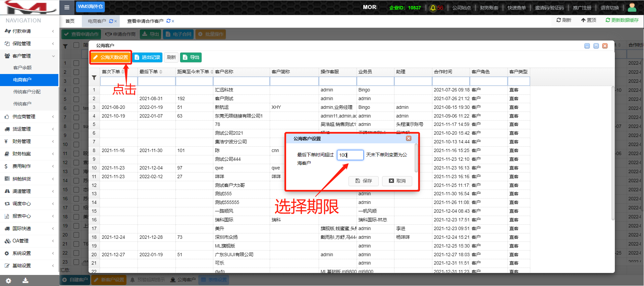Click the hamburger menu icon in header
The height and width of the screenshot is (286, 644).
point(67,7)
